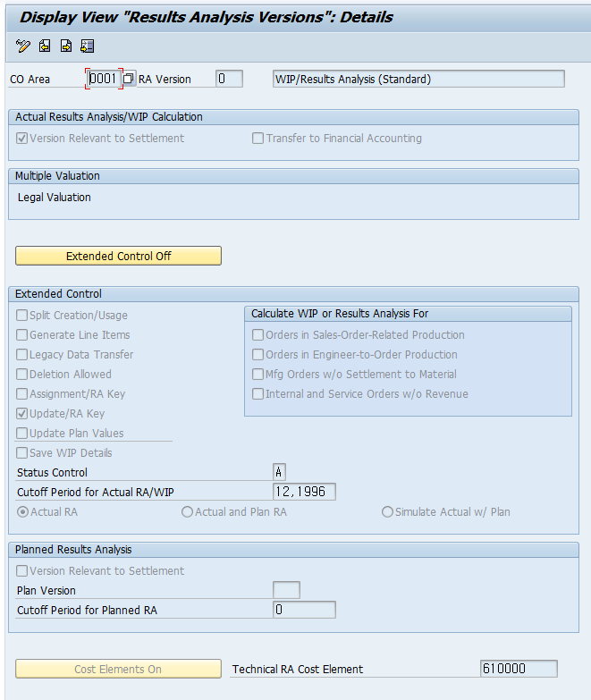The height and width of the screenshot is (700, 591).
Task: Go to the next entry icon
Action: (x=66, y=46)
